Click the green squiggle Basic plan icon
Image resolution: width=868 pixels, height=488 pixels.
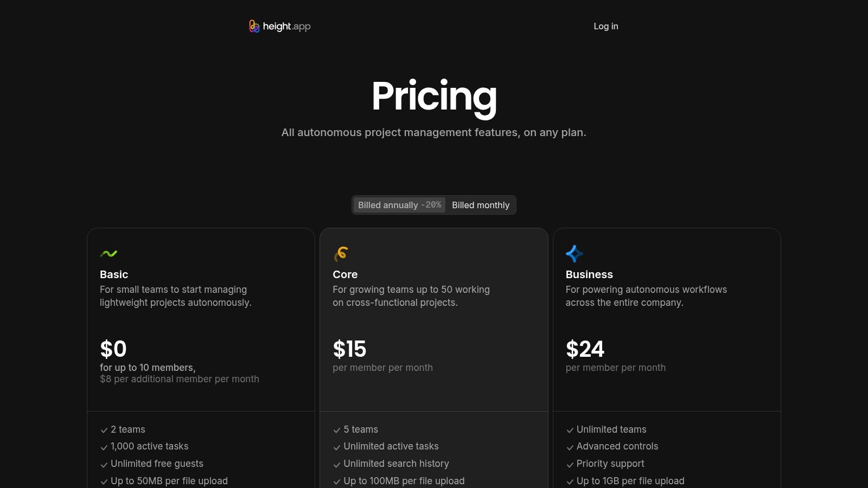108,253
